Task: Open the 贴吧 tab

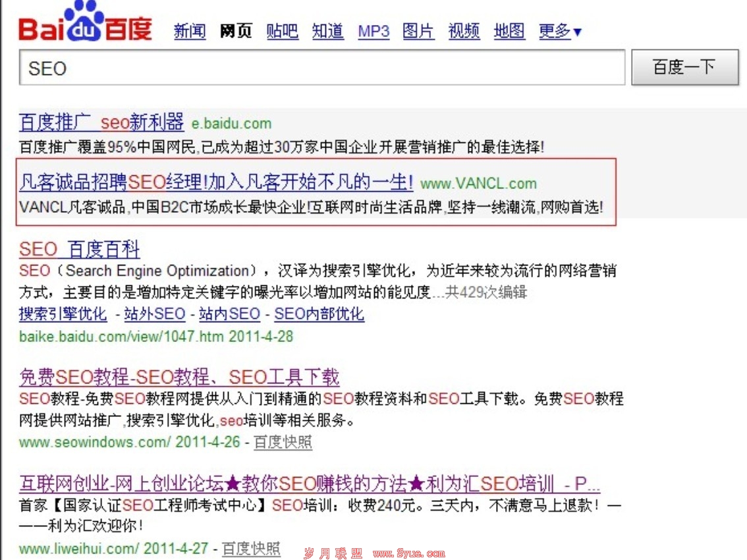Action: click(x=282, y=32)
